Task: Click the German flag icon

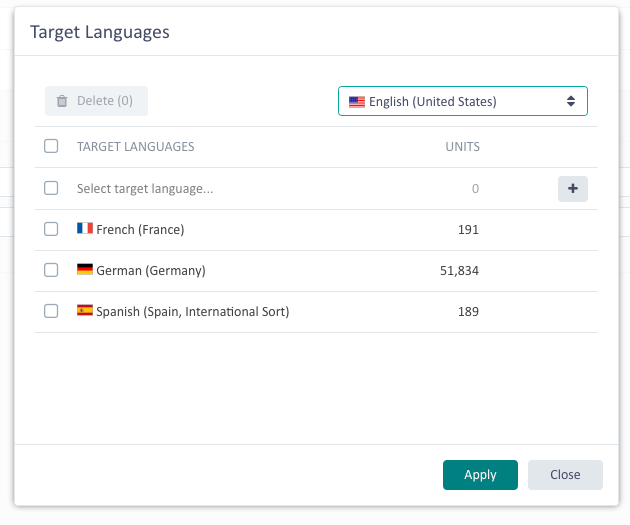Action: click(85, 270)
